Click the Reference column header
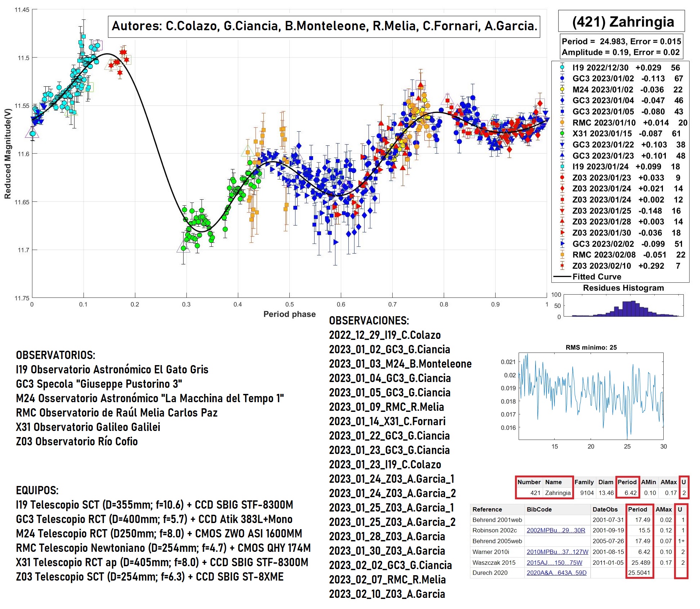Image resolution: width=700 pixels, height=609 pixels. (x=487, y=509)
